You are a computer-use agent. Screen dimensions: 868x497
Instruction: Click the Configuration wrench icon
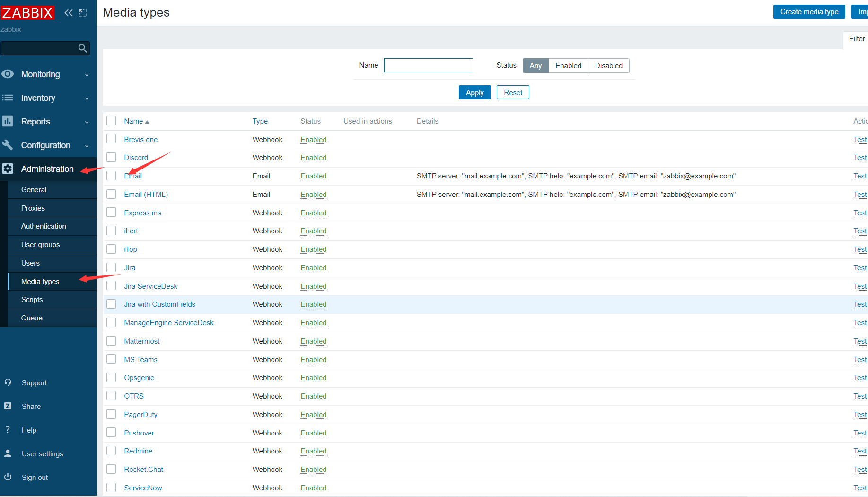[8, 145]
